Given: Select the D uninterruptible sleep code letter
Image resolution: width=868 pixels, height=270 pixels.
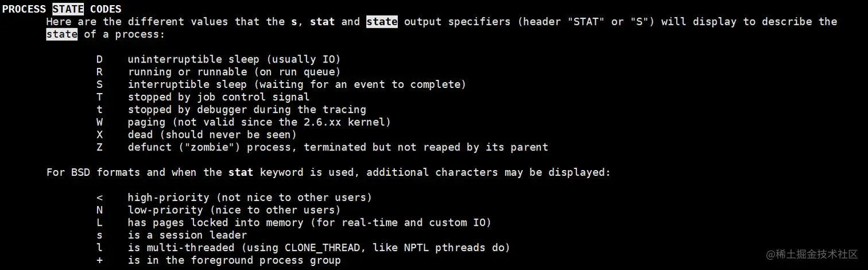Looking at the screenshot, I should point(100,59).
